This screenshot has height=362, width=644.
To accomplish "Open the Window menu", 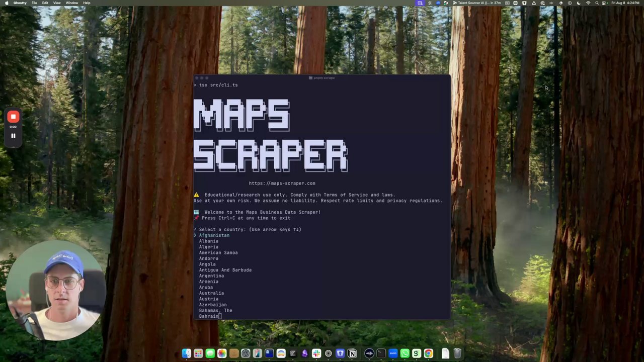I will click(x=72, y=3).
